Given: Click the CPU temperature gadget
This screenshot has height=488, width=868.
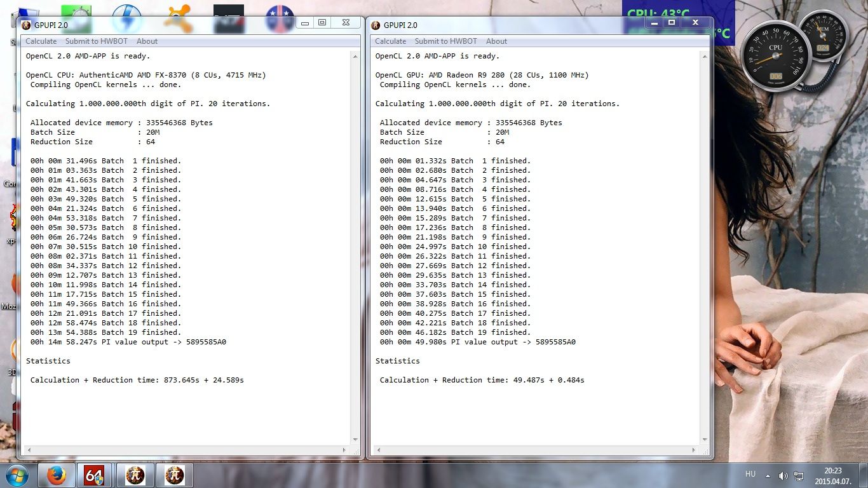Looking at the screenshot, I should [x=678, y=23].
